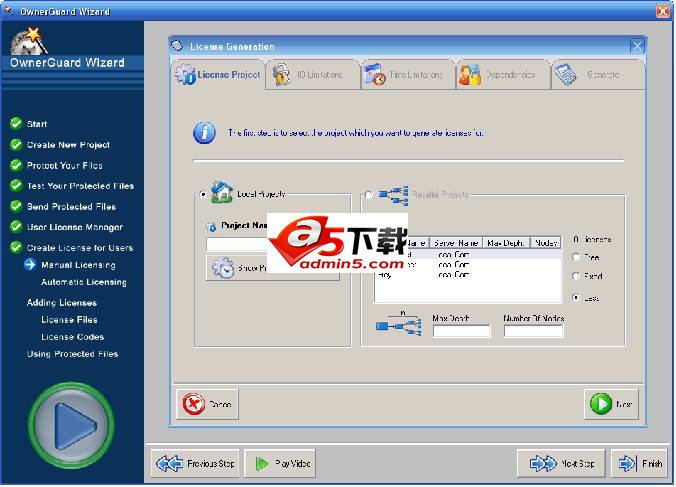Open the Generate tab
The image size is (676, 487).
point(598,75)
